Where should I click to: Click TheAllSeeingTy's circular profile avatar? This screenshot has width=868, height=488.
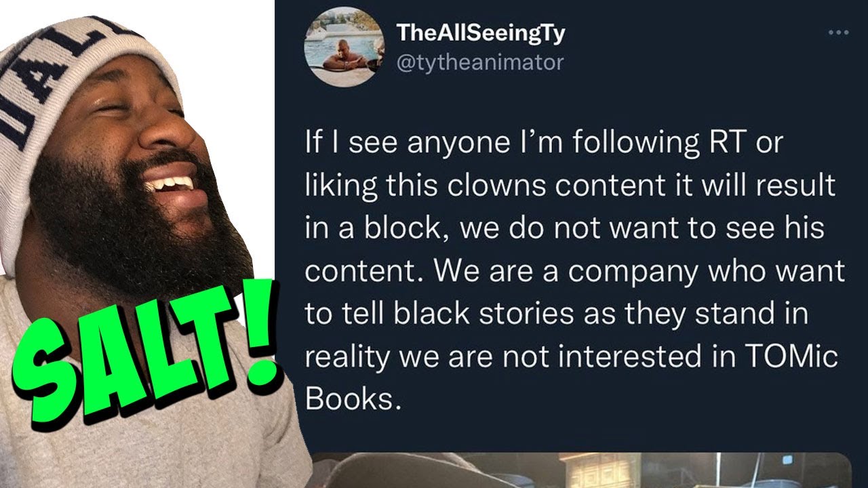point(344,47)
